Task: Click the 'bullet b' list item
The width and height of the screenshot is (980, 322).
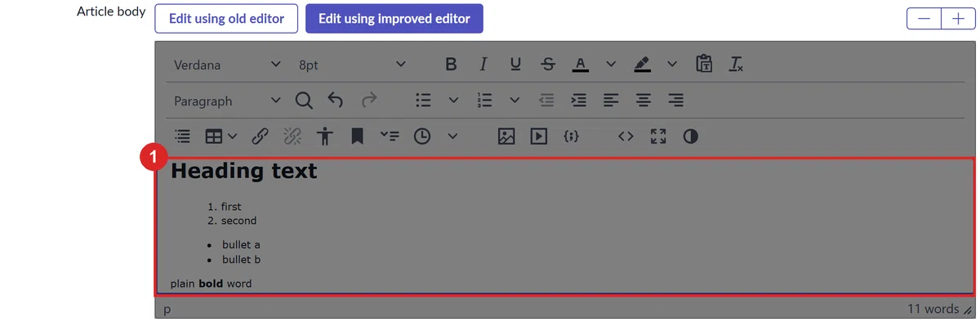Action: pyautogui.click(x=241, y=260)
